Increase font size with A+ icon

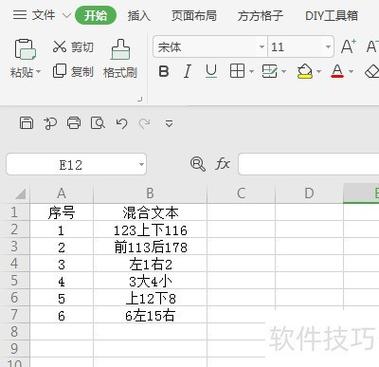pos(348,47)
